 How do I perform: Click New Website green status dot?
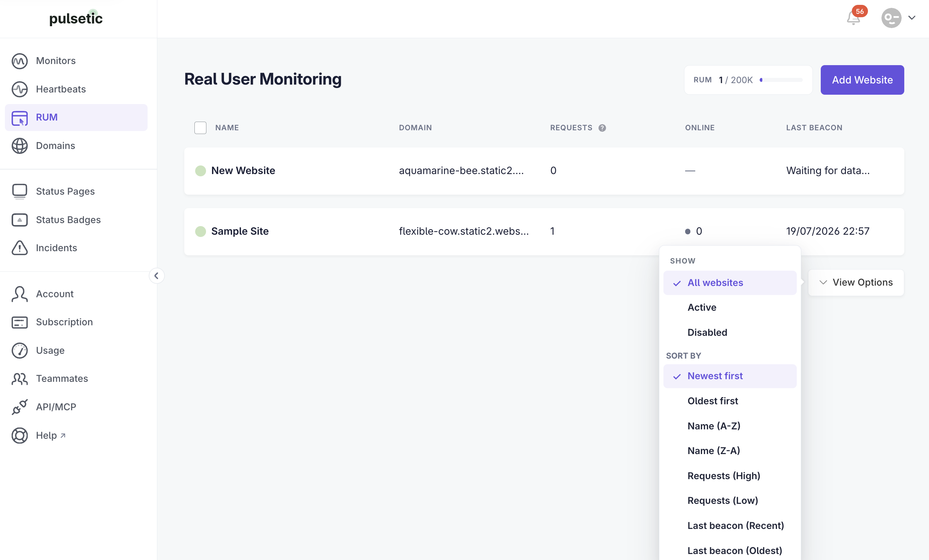click(200, 171)
